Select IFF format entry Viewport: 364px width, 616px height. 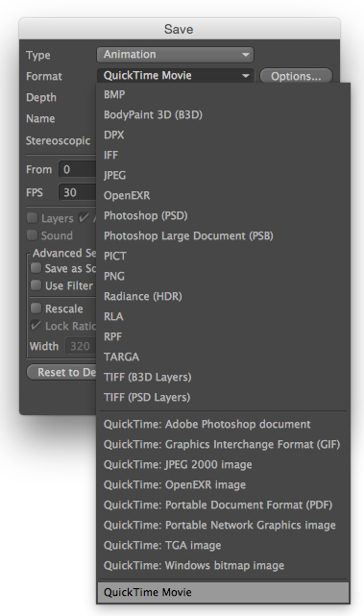coord(223,155)
